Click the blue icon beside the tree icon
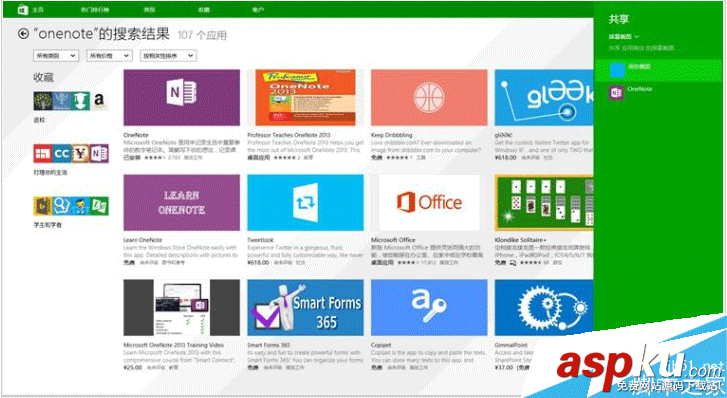The height and width of the screenshot is (398, 727). [x=61, y=100]
